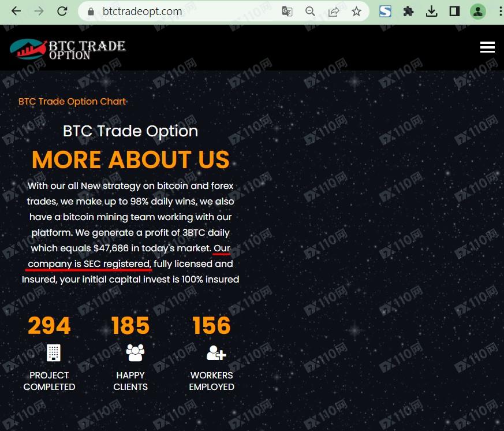Viewport: 504px width, 431px height.
Task: Go back using the browser back arrow
Action: tap(16, 11)
